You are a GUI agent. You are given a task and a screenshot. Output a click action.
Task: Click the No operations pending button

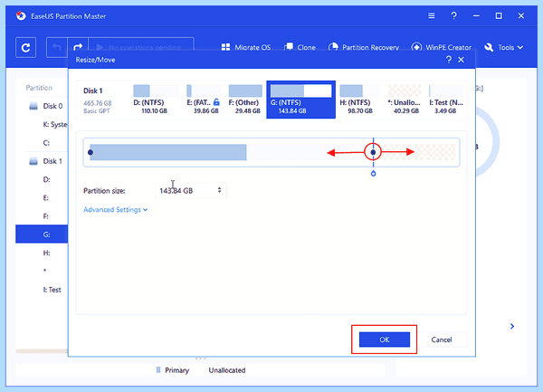pos(141,45)
